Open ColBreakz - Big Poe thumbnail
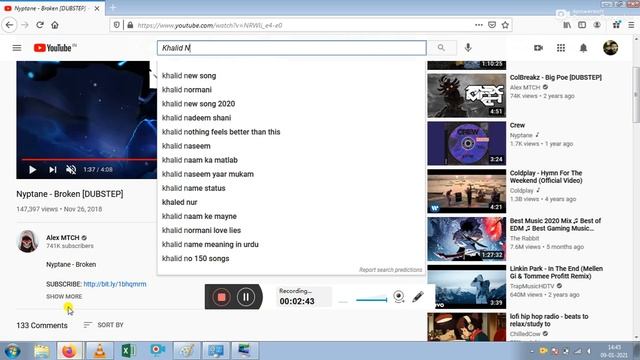This screenshot has height=360, width=640. (467, 96)
